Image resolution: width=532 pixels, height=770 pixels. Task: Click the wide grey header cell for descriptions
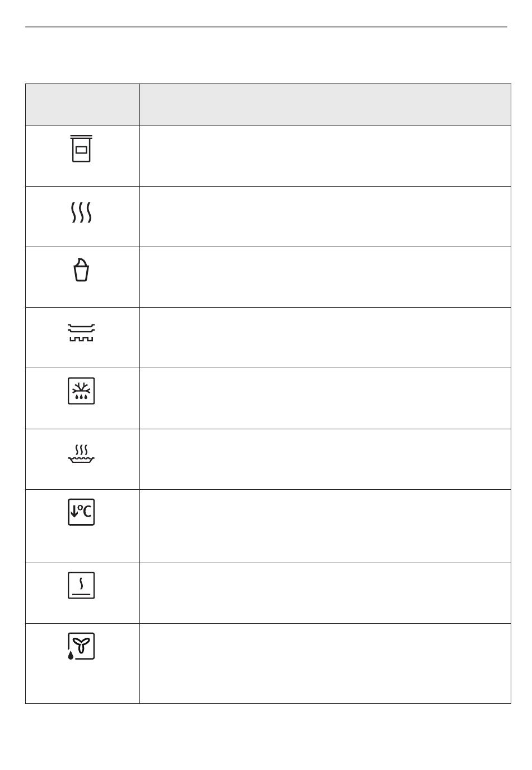325,105
